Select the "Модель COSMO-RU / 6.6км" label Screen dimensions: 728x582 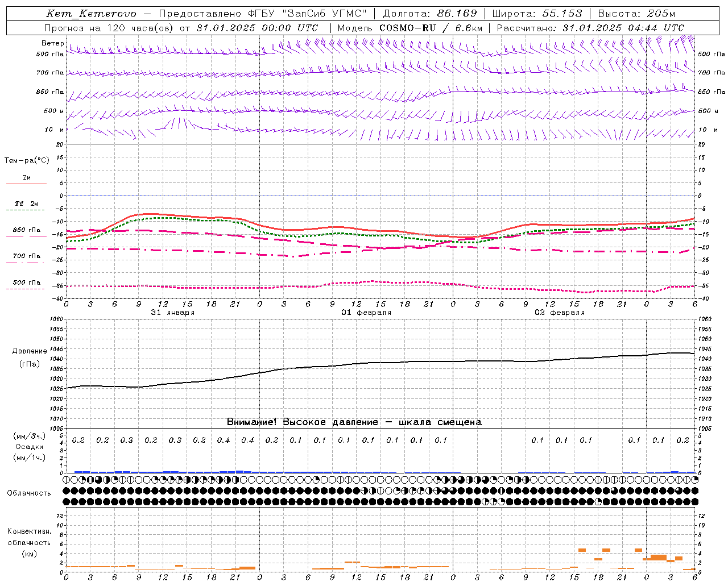(x=409, y=28)
